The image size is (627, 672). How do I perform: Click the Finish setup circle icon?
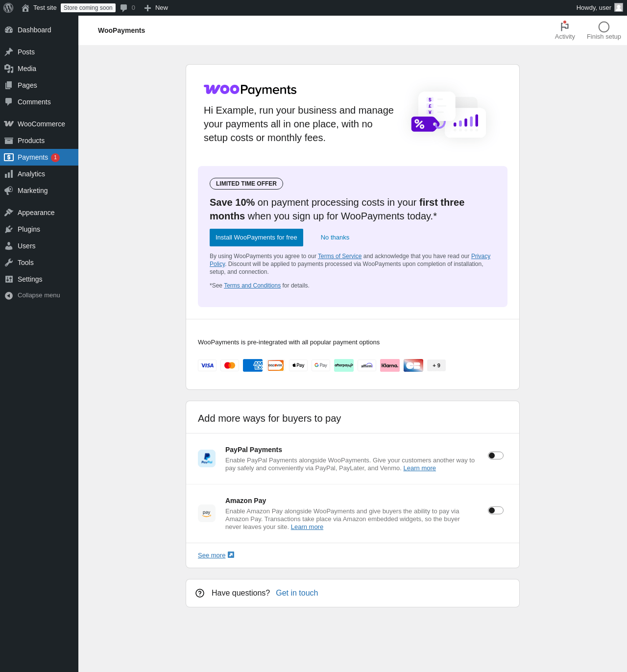(604, 27)
